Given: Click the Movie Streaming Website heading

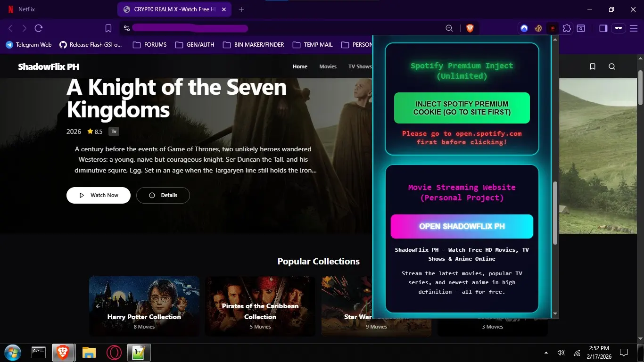Looking at the screenshot, I should coord(462,192).
